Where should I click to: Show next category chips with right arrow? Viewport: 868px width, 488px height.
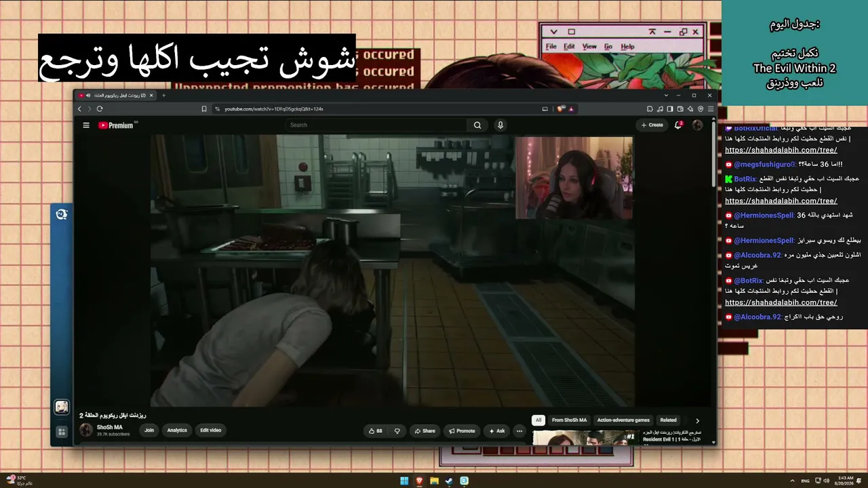pos(697,420)
